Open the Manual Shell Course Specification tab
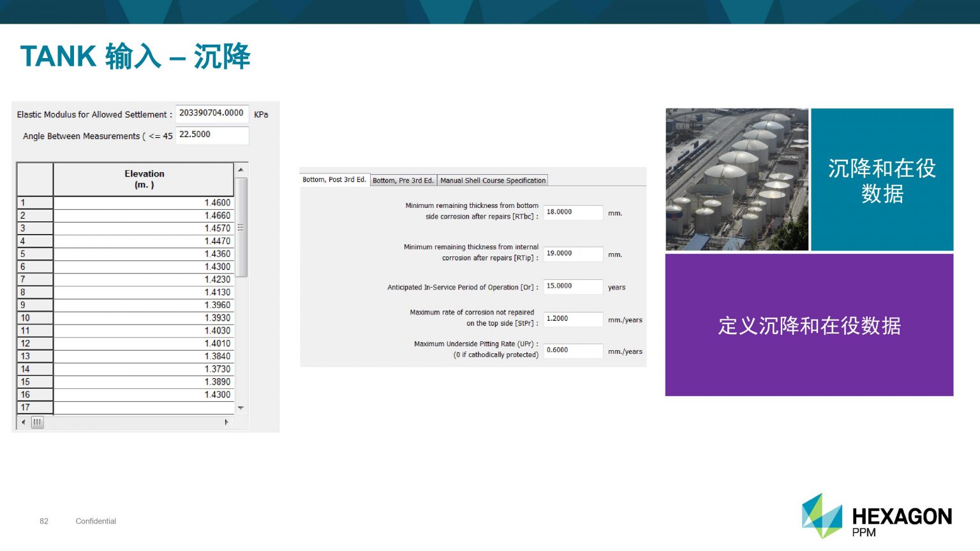Image resolution: width=980 pixels, height=551 pixels. [493, 180]
